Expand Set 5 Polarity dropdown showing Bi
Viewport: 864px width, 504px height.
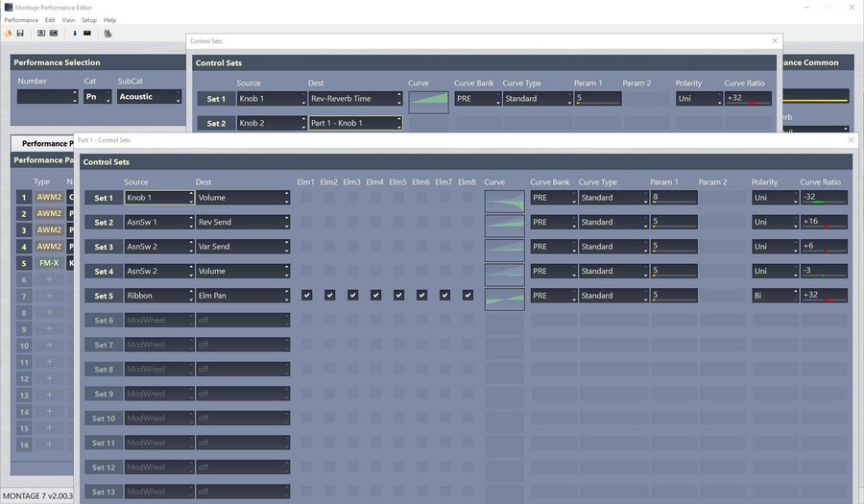click(x=776, y=296)
